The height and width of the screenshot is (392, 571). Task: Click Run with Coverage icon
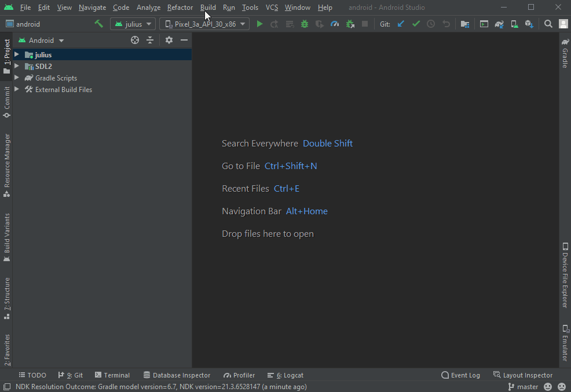pos(319,24)
